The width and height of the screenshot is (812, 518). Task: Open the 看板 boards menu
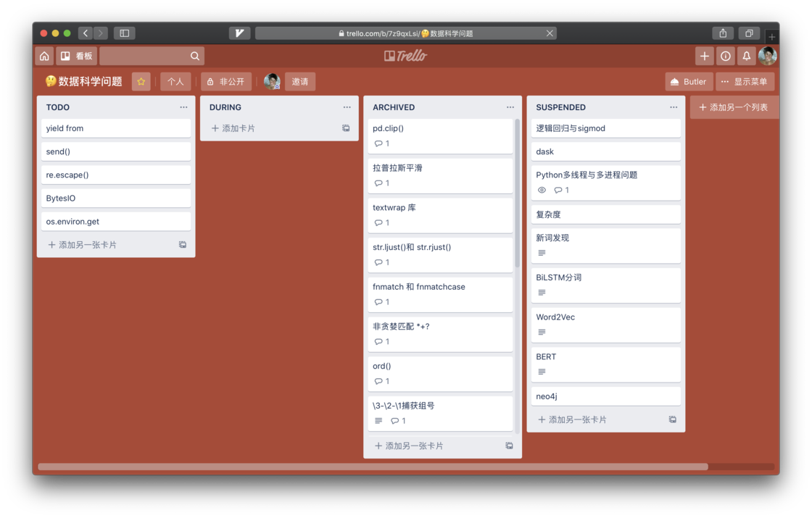click(77, 56)
